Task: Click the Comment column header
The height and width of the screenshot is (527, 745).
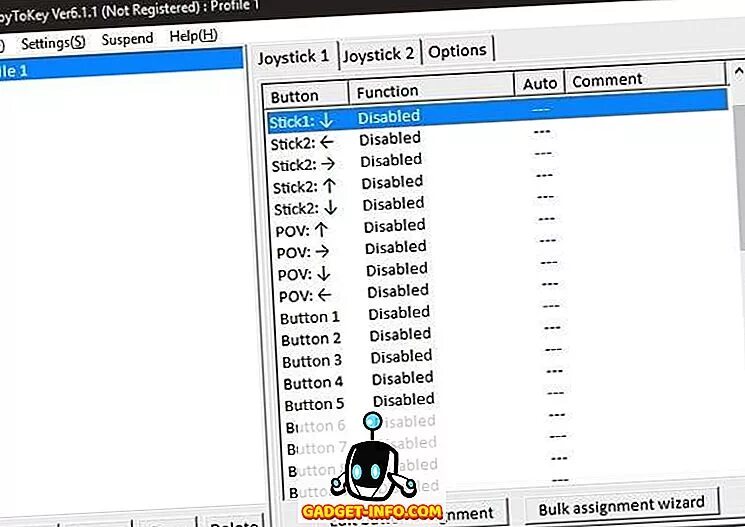Action: tap(645, 79)
